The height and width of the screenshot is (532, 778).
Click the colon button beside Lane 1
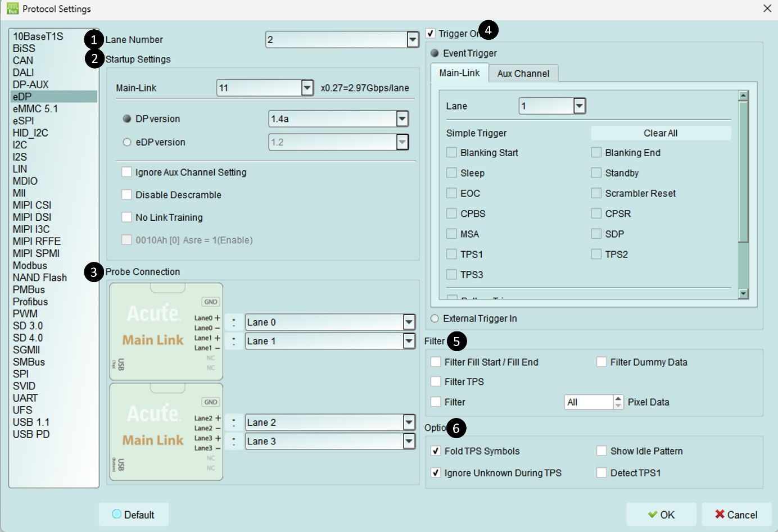234,341
